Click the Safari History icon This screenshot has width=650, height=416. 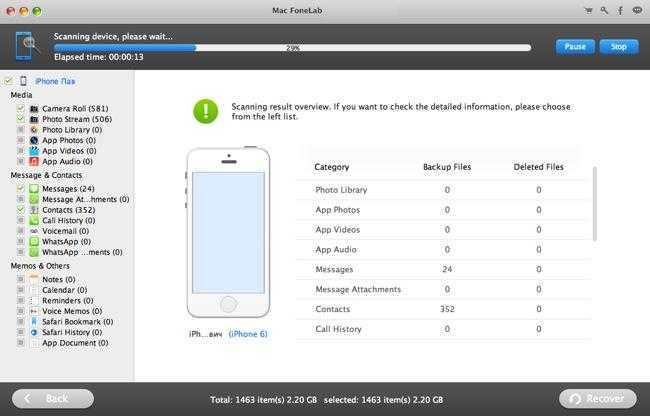(x=34, y=332)
